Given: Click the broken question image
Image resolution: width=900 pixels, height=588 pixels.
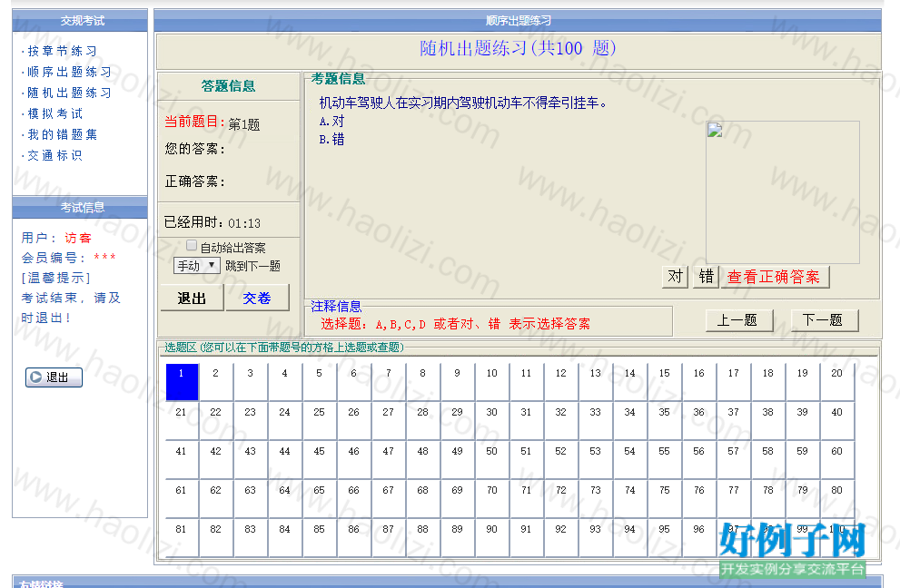Looking at the screenshot, I should click(782, 192).
